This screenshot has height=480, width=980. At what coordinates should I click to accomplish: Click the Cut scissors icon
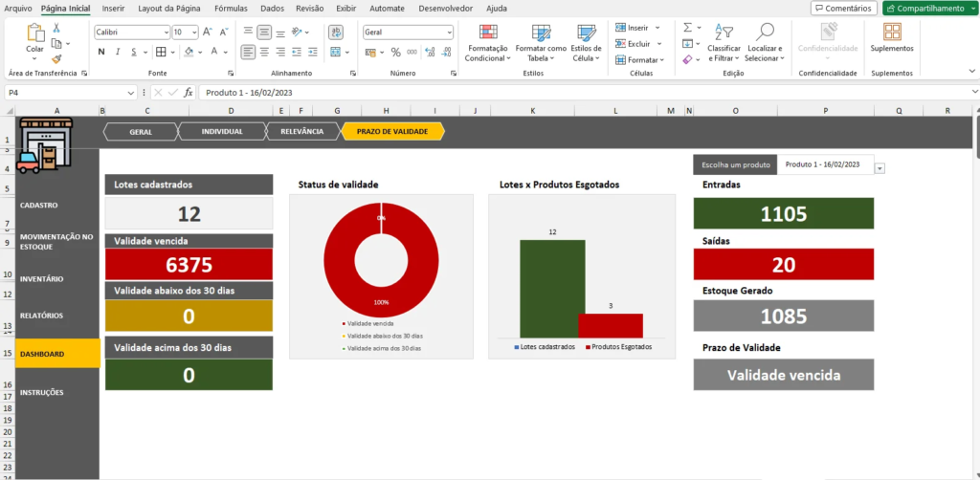tap(56, 30)
